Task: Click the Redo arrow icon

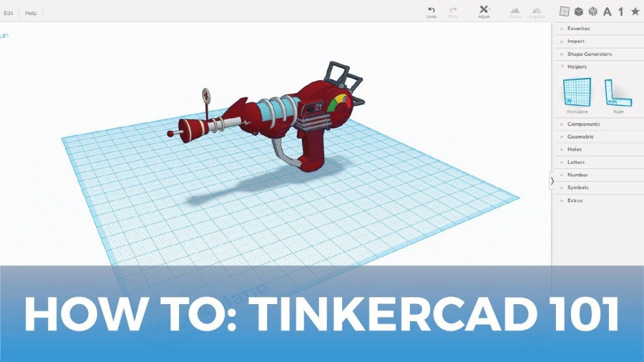Action: tap(453, 10)
